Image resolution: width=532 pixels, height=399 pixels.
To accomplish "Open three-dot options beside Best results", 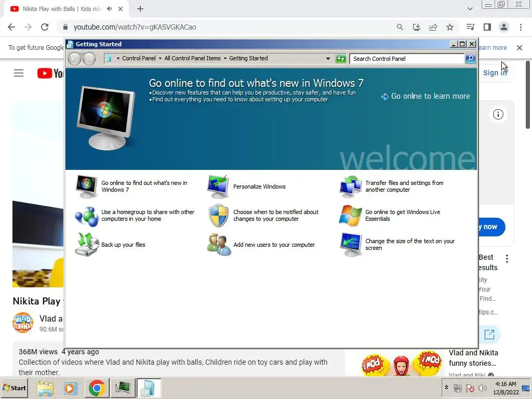I will point(507,259).
